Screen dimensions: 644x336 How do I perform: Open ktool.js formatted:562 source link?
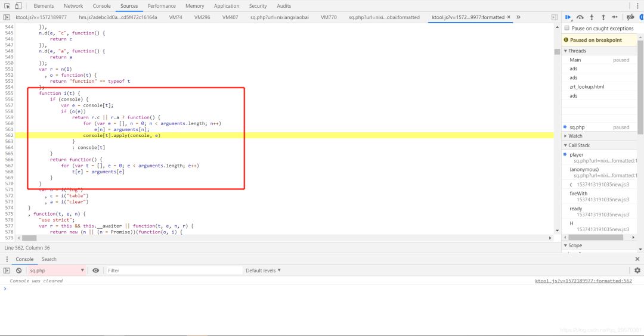(583, 281)
